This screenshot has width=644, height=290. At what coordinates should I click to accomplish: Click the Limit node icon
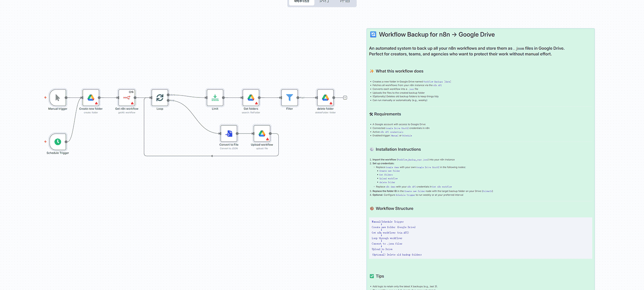[215, 98]
